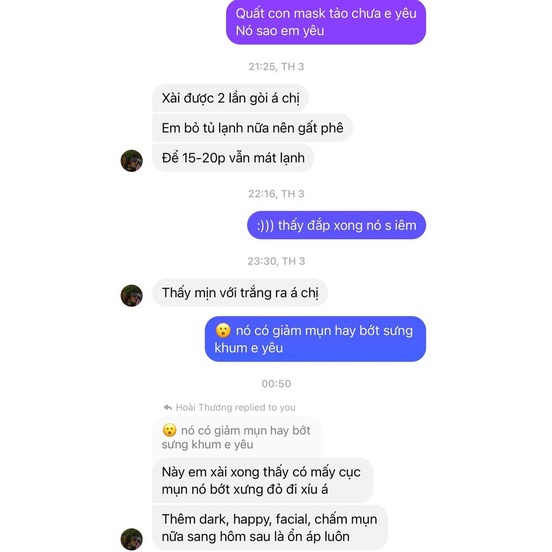The width and height of the screenshot is (552, 552).
Task: Tap the avatar beside "Để 15-20p vẫn mát lạnh"
Action: tap(132, 161)
